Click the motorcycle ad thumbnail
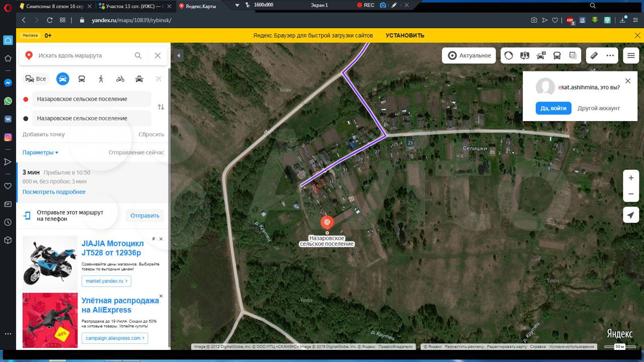Screen dimensions: 644x362 point(50,263)
